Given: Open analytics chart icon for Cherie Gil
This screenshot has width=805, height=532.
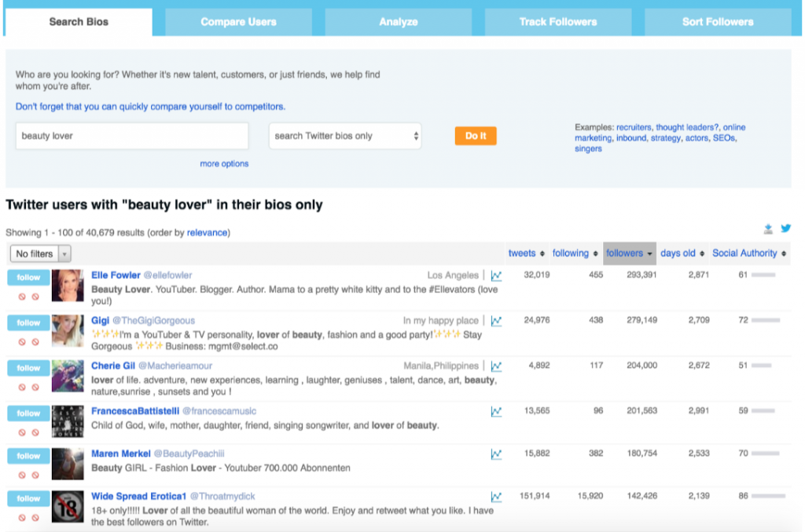Looking at the screenshot, I should point(496,365).
